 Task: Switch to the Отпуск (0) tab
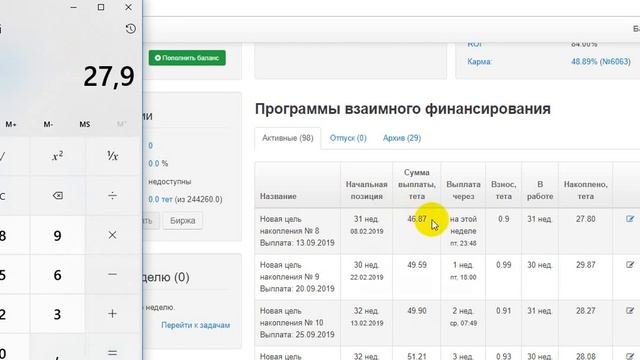pyautogui.click(x=348, y=138)
